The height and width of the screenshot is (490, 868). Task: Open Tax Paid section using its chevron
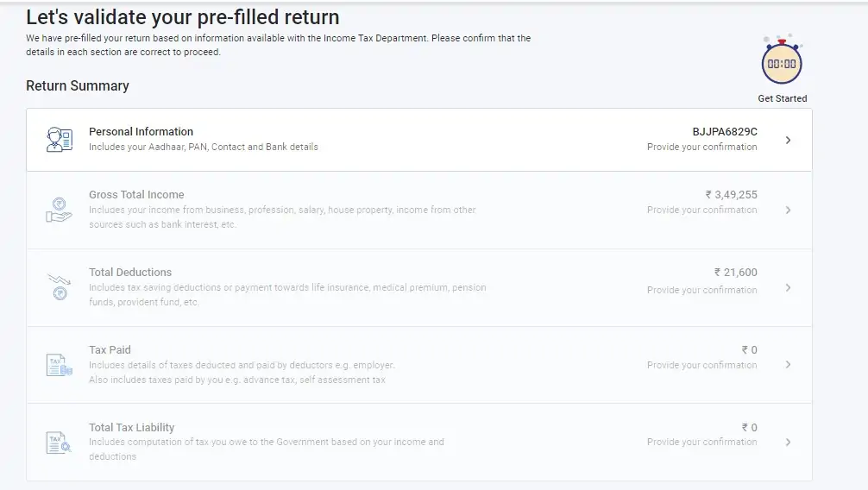pyautogui.click(x=788, y=364)
